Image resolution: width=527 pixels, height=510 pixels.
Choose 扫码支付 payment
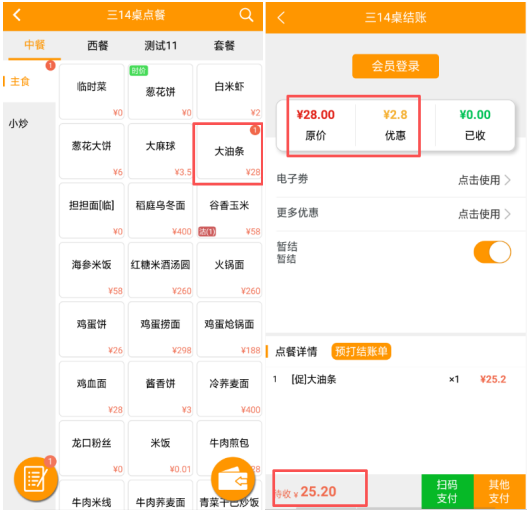click(447, 491)
